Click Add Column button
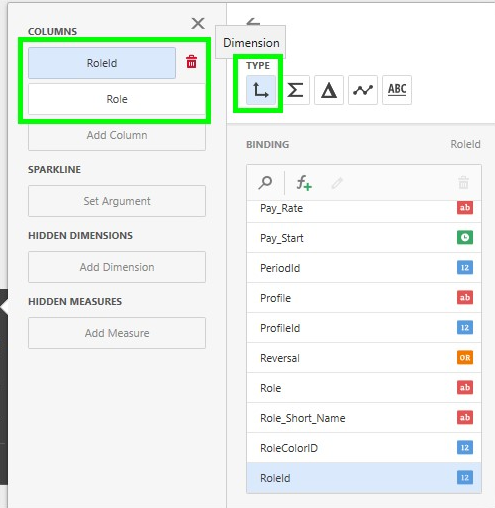This screenshot has width=495, height=508. 117,135
